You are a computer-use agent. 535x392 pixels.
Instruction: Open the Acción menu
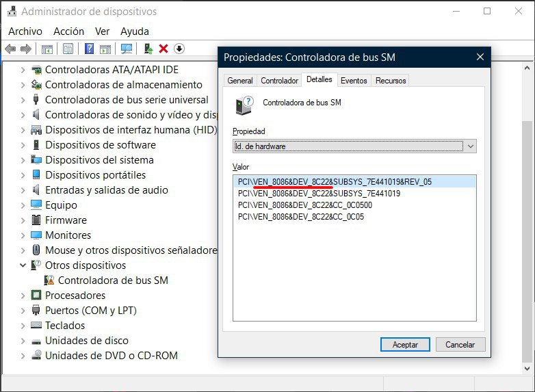click(68, 31)
